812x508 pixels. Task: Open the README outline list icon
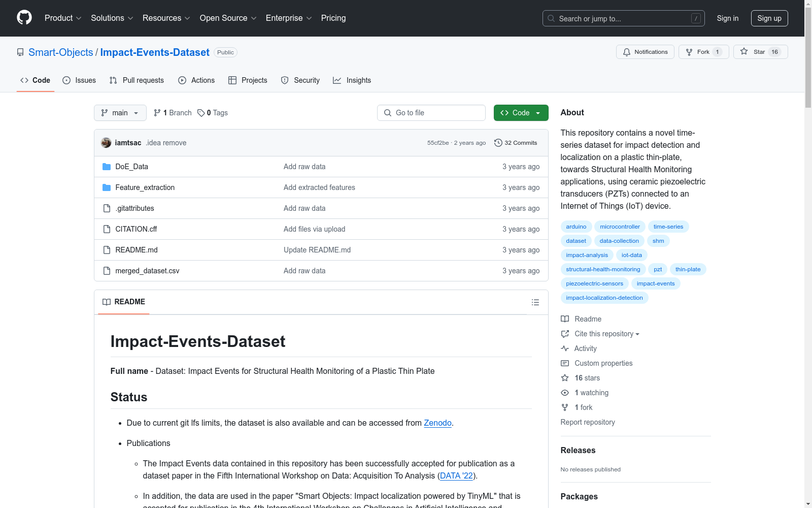[x=535, y=302]
